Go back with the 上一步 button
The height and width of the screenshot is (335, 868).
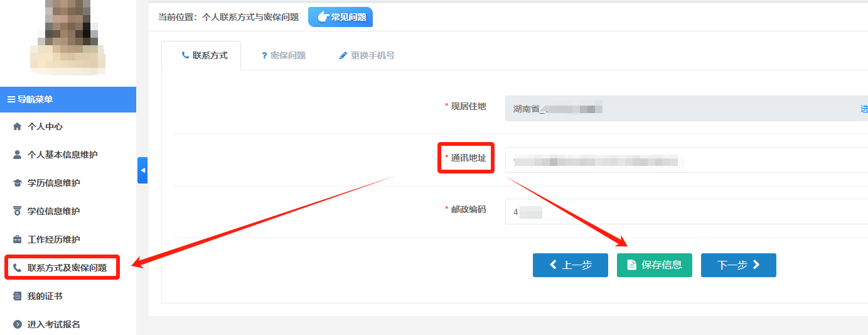(570, 265)
